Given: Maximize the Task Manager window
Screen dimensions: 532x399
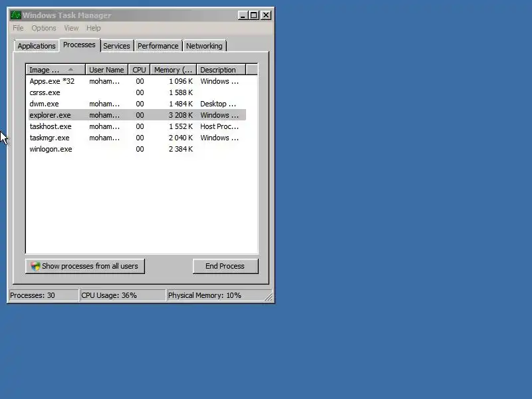Looking at the screenshot, I should [253, 15].
